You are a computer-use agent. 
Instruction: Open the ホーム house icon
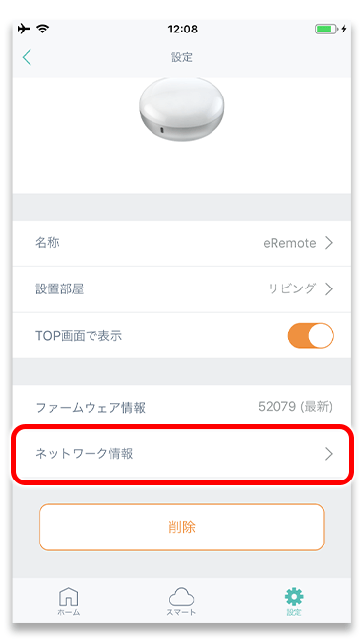point(69,597)
